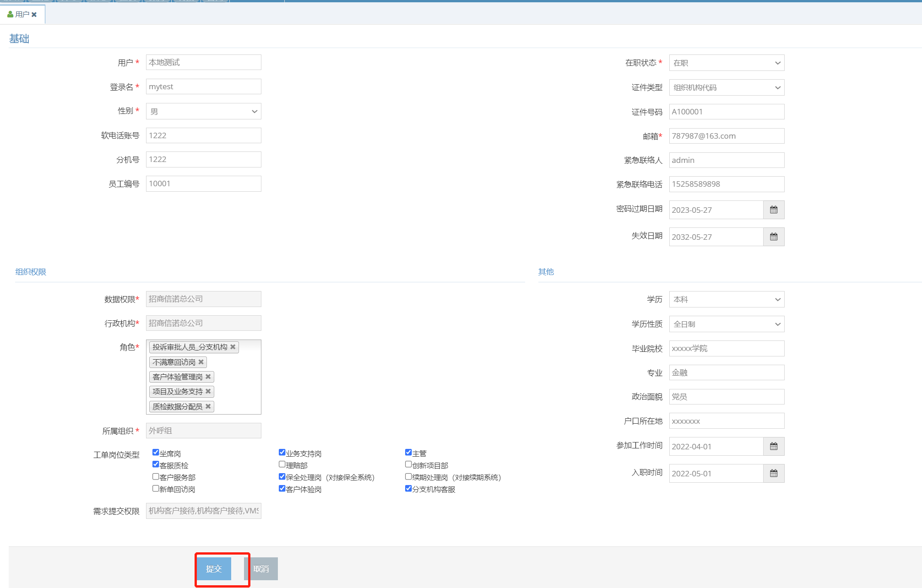This screenshot has width=922, height=588.
Task: Click the 参加工作时间 date field
Action: (x=716, y=446)
